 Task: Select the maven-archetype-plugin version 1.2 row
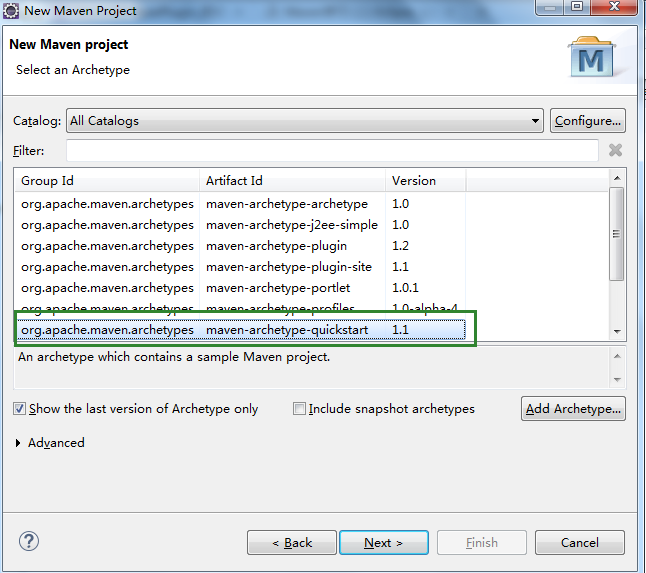tap(240, 246)
